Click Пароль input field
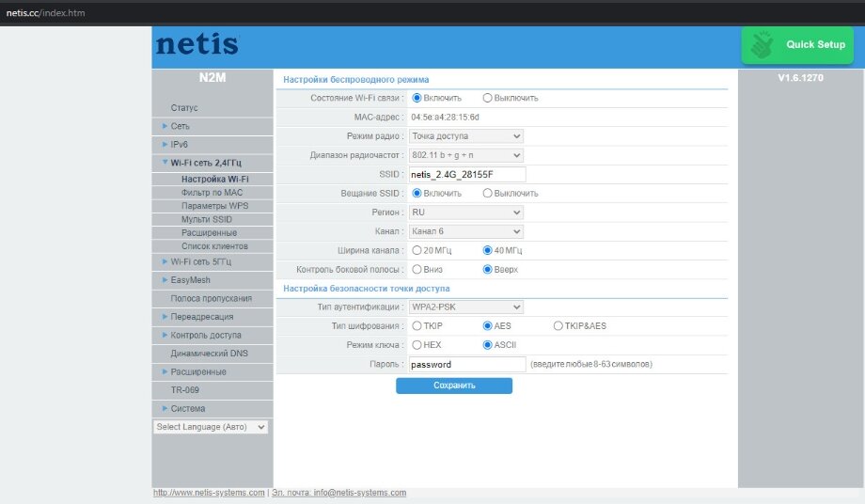The image size is (865, 504). 467,365
